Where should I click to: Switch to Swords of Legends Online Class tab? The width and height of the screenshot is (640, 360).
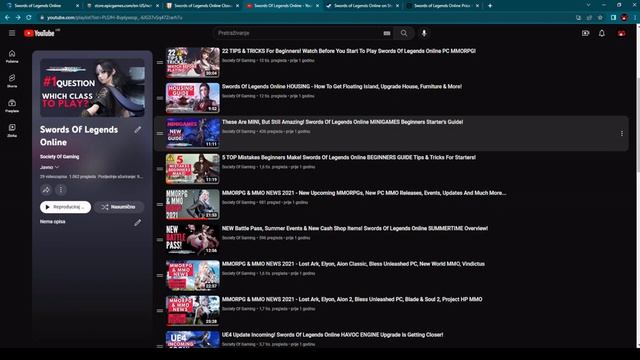pos(202,6)
